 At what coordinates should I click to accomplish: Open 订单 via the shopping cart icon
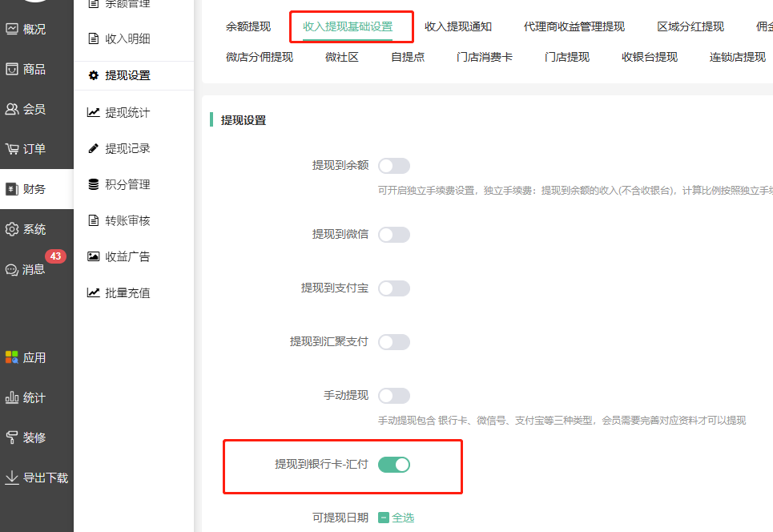pos(12,149)
